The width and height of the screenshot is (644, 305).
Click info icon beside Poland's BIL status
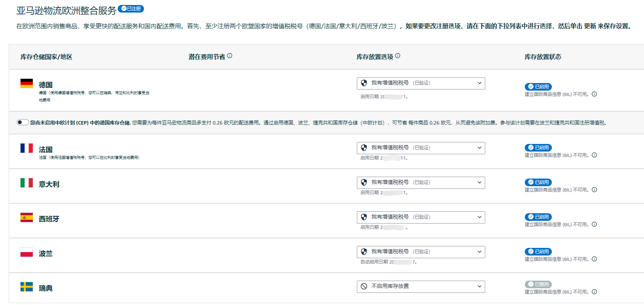click(x=594, y=259)
